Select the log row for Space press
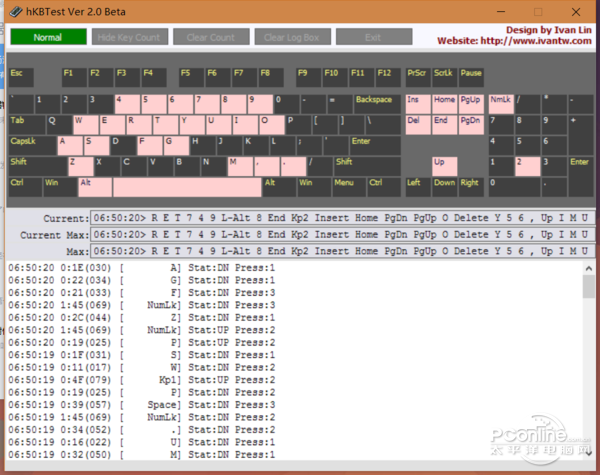The width and height of the screenshot is (600, 475). tap(142, 405)
